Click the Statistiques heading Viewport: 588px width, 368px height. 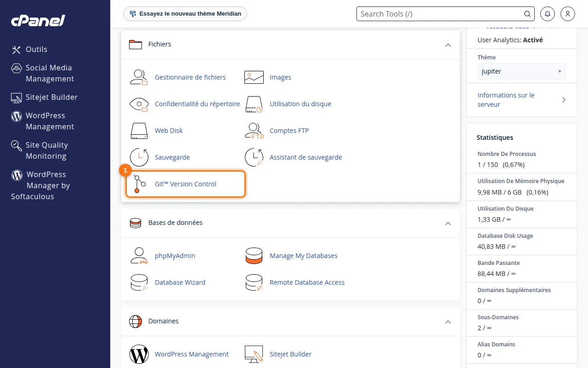pyautogui.click(x=495, y=138)
